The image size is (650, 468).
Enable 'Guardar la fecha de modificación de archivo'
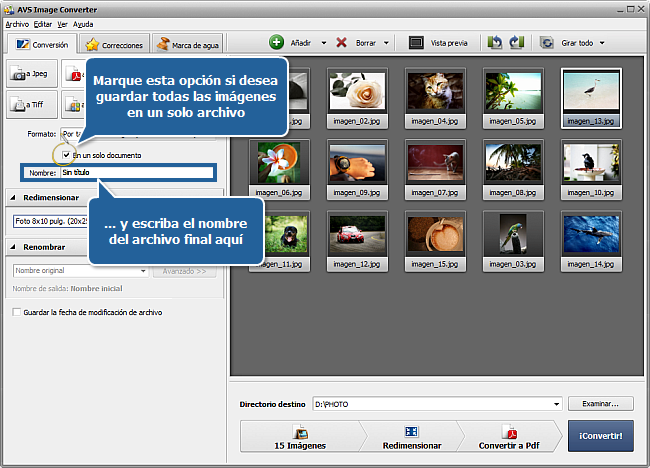tap(16, 312)
